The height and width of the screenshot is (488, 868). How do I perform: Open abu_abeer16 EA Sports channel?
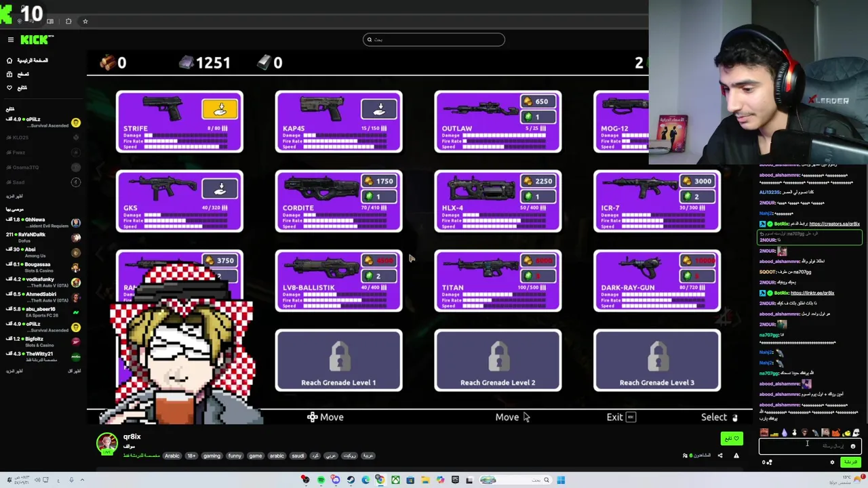click(42, 312)
